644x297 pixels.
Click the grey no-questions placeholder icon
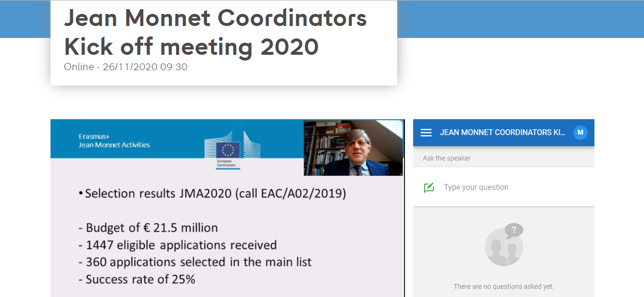(504, 245)
